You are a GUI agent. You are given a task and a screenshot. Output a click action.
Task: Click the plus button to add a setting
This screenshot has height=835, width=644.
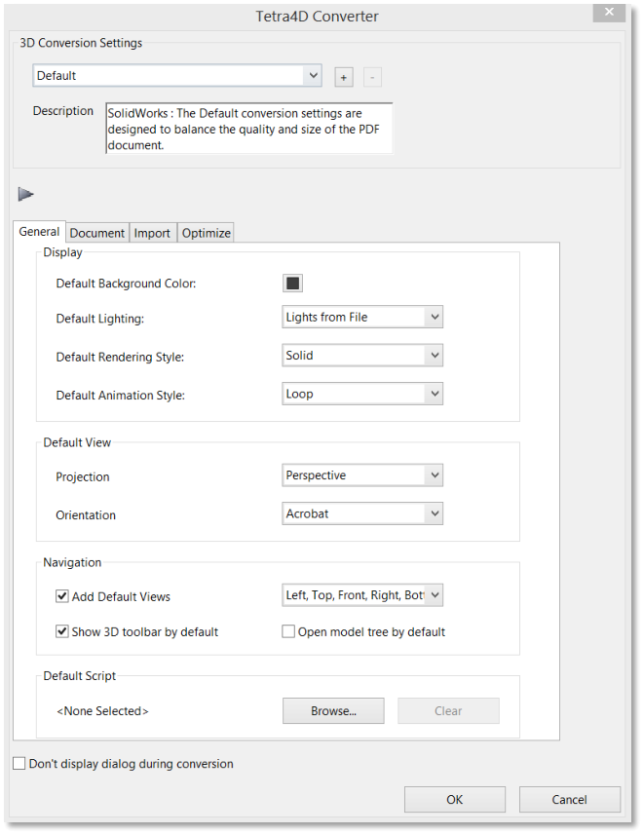(344, 77)
